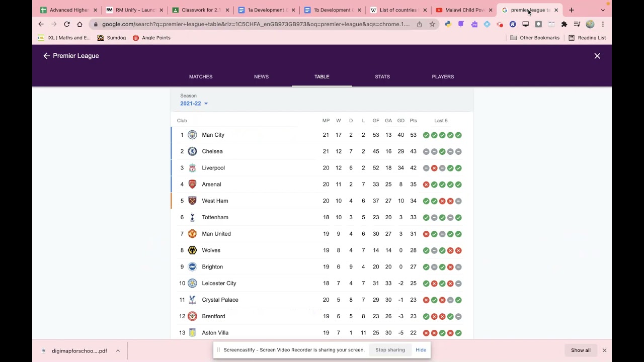Viewport: 644px width, 362px height.
Task: Click the GF column header
Action: 376,121
